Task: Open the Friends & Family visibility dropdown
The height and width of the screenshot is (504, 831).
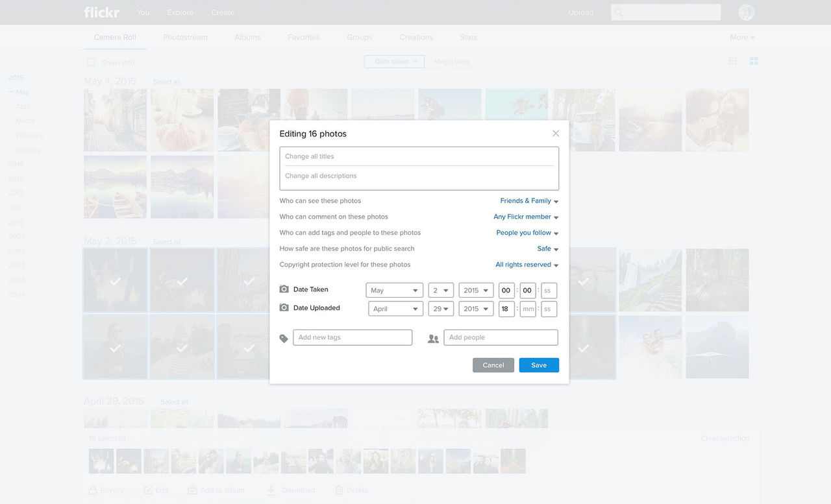Action: pos(529,201)
